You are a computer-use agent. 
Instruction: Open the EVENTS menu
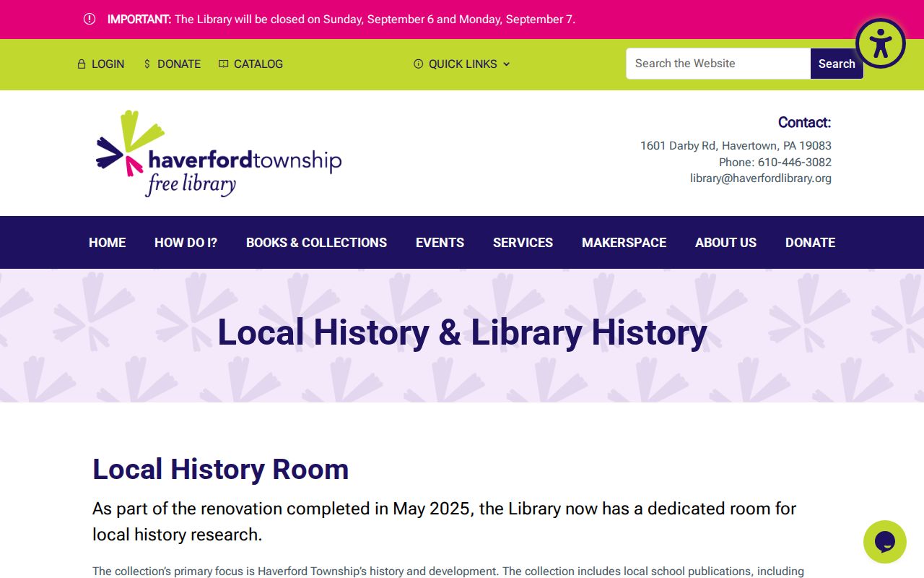[x=440, y=243]
